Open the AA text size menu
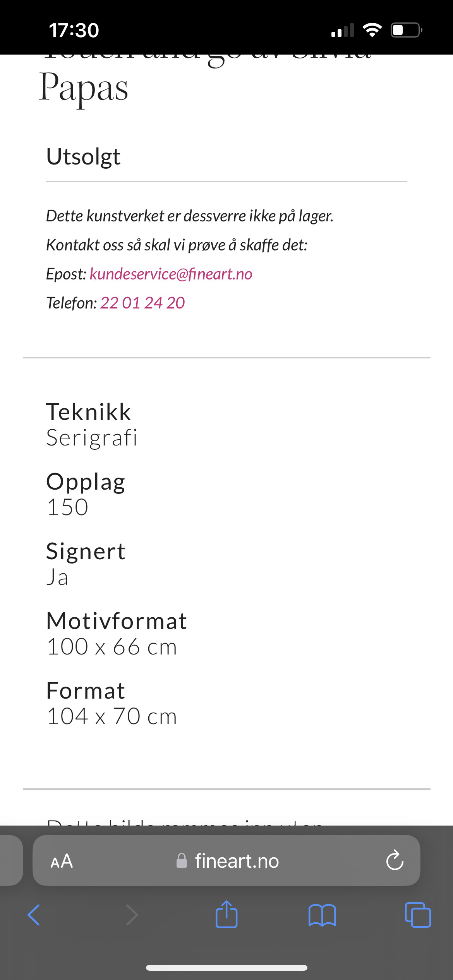 pyautogui.click(x=62, y=861)
